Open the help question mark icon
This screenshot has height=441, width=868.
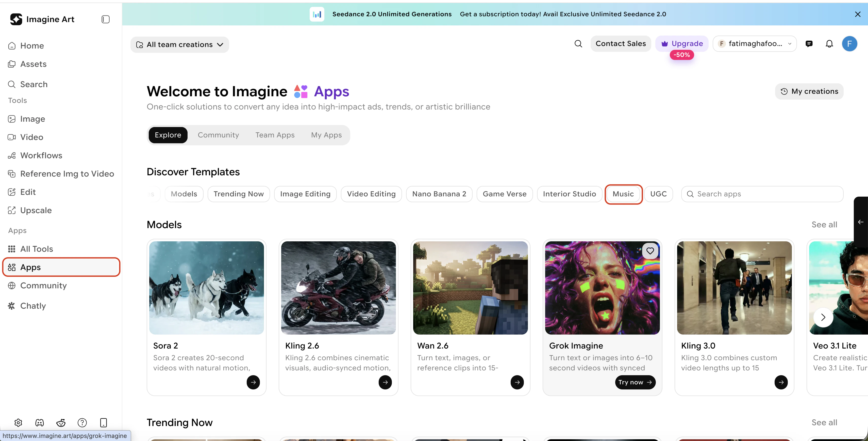[x=82, y=422]
